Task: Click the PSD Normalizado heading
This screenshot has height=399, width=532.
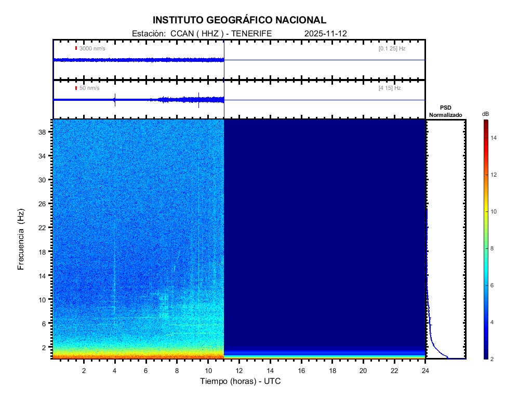Action: [x=445, y=111]
